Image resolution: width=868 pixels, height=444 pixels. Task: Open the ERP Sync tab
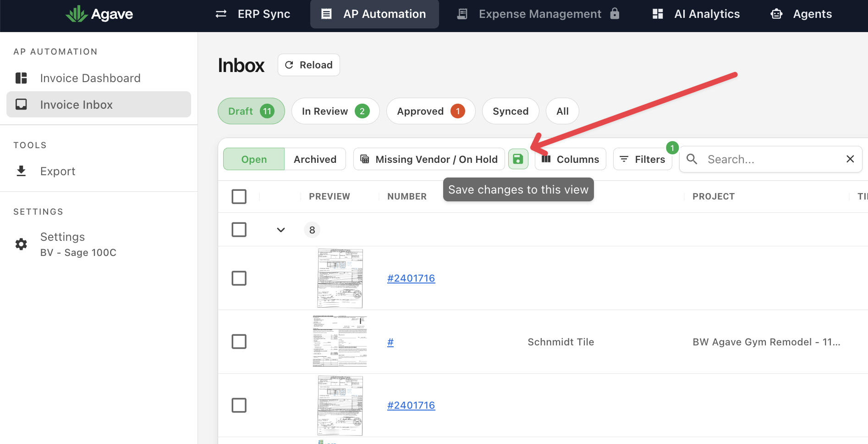253,14
